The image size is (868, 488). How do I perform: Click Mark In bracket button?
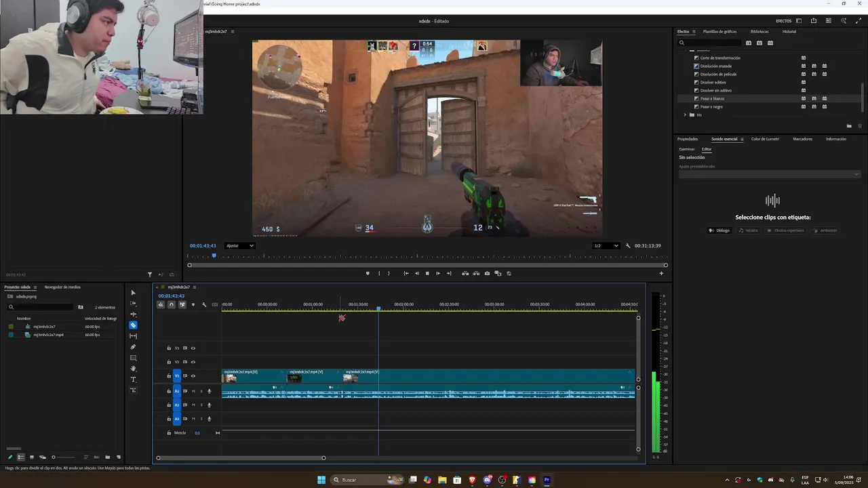point(379,273)
